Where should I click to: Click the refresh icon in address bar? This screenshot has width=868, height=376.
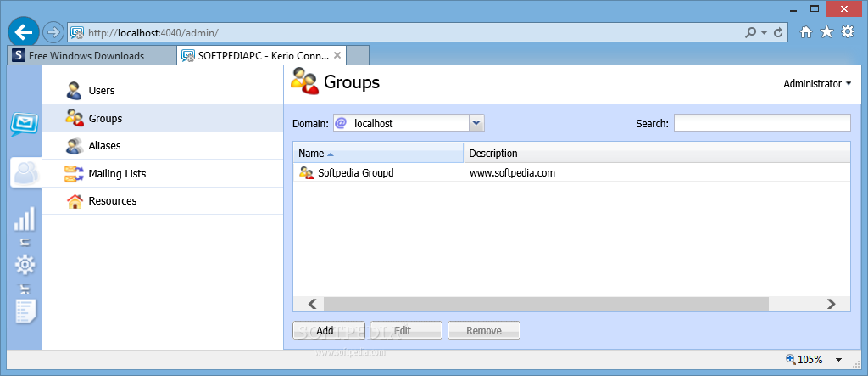pyautogui.click(x=778, y=33)
